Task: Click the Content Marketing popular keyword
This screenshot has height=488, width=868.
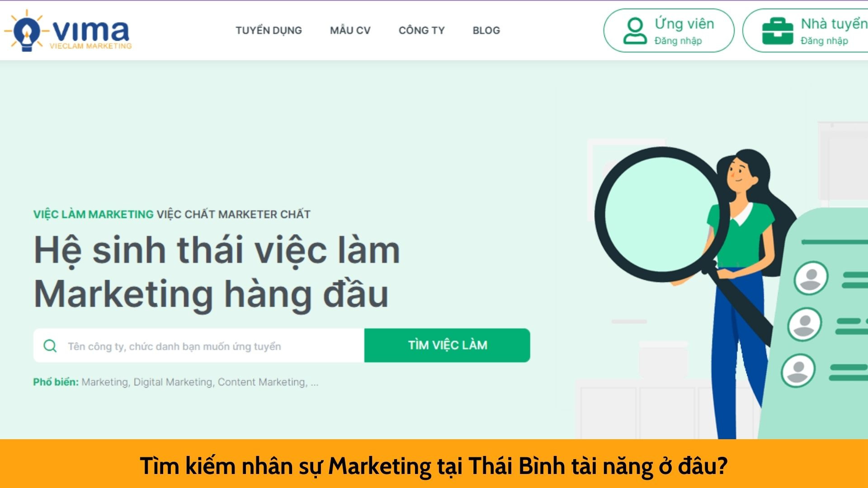Action: click(262, 382)
